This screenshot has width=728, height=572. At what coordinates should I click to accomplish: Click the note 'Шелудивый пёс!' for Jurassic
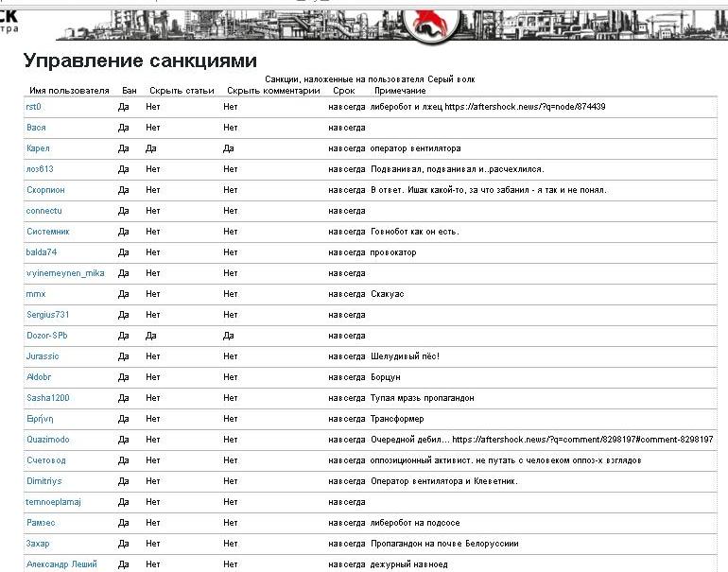pyautogui.click(x=405, y=356)
